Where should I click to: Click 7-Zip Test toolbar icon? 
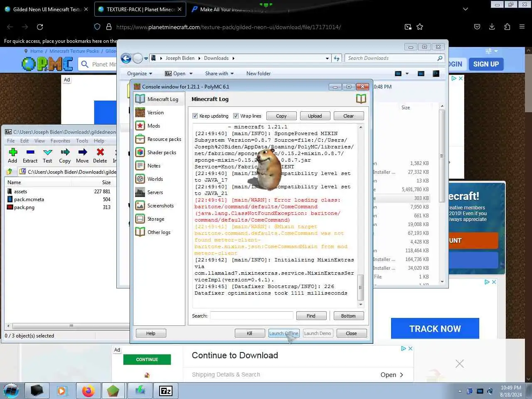pyautogui.click(x=47, y=156)
